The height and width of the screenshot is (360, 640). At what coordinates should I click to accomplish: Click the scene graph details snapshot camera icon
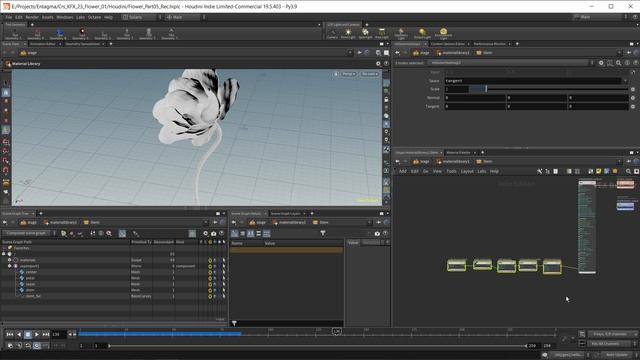[377, 233]
